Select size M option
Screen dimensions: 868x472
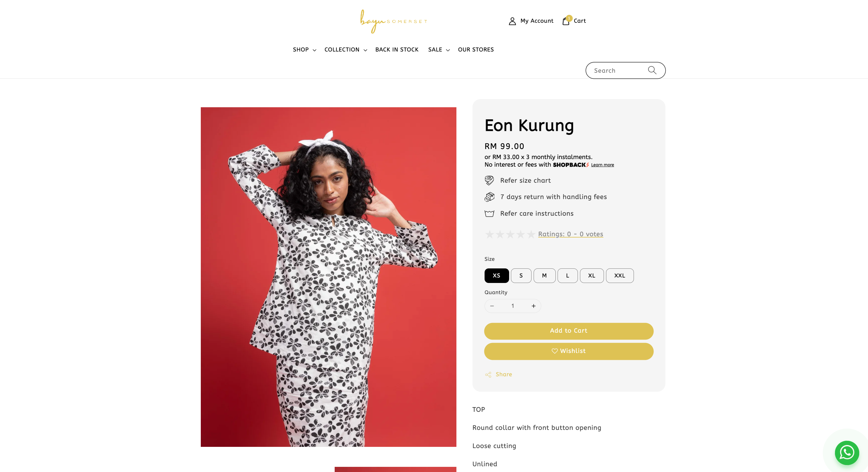544,275
